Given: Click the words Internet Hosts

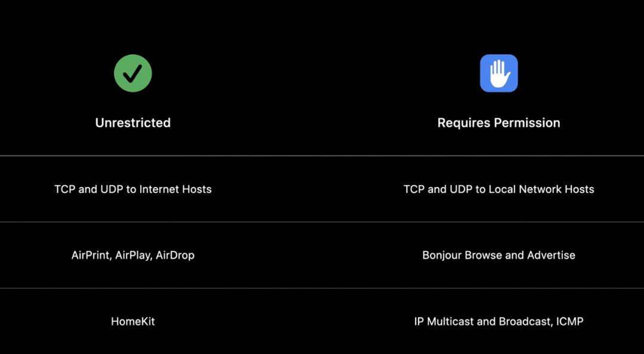Looking at the screenshot, I should coord(175,189).
